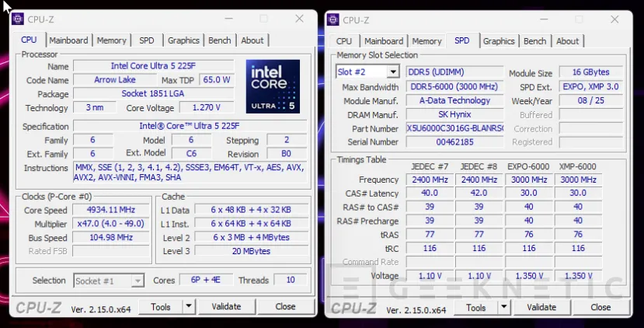Open Bench tab in left CPU-Z window

pyautogui.click(x=220, y=40)
